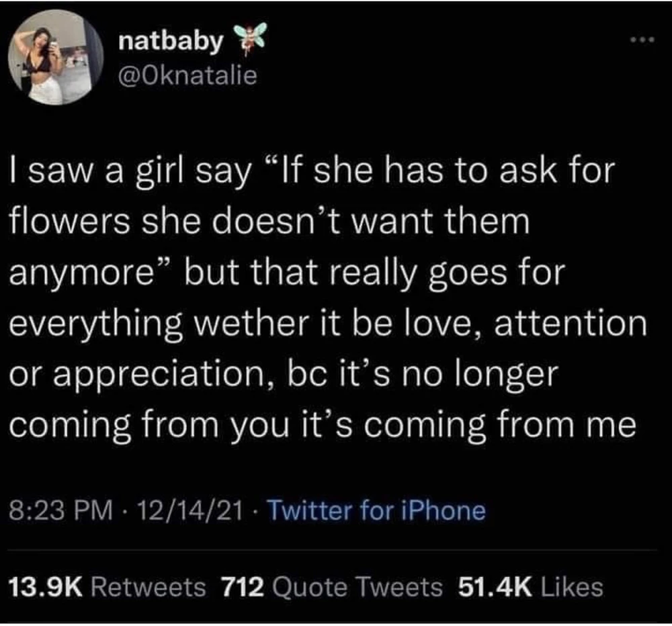Open the Twitter for iPhone source link
672x626 pixels.
point(375,510)
